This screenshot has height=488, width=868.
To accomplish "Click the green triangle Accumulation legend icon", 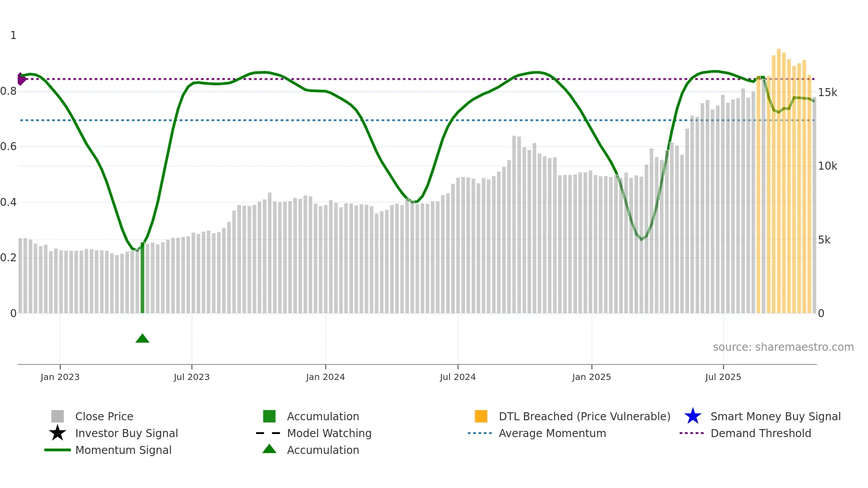I will 269,449.
